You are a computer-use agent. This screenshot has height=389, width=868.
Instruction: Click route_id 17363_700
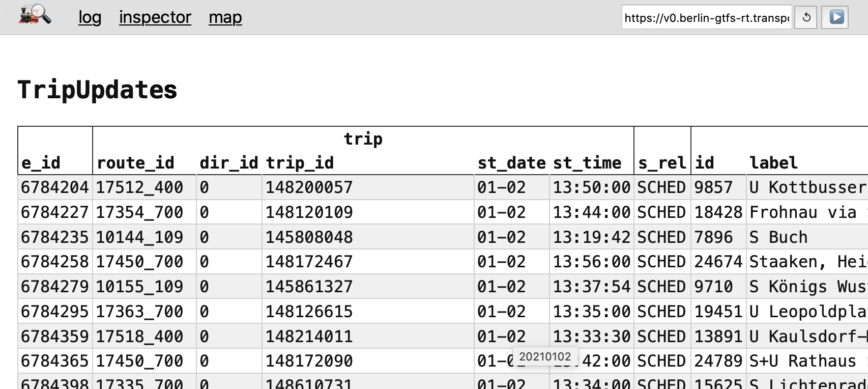140,312
